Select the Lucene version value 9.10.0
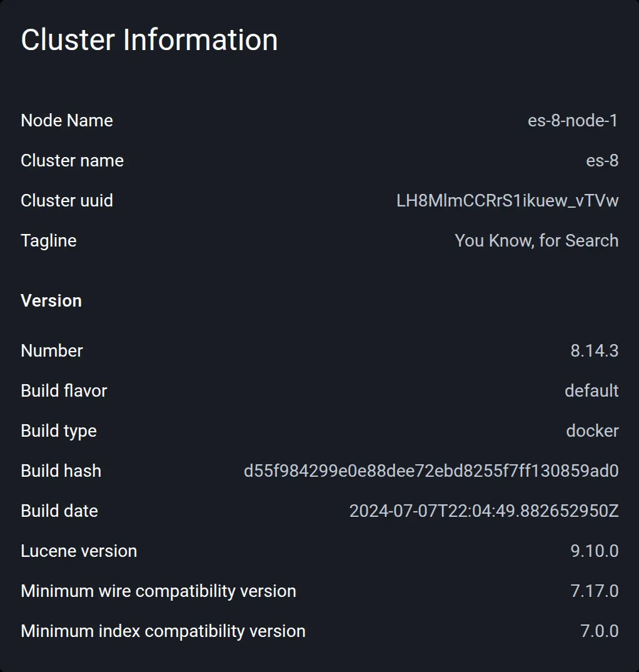This screenshot has width=639, height=672. coord(595,551)
